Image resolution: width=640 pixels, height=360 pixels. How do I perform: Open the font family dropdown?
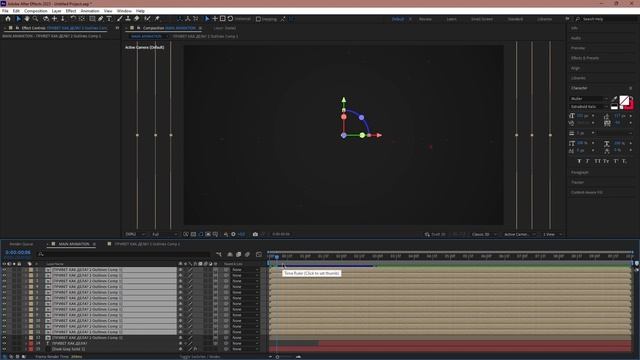click(589, 99)
